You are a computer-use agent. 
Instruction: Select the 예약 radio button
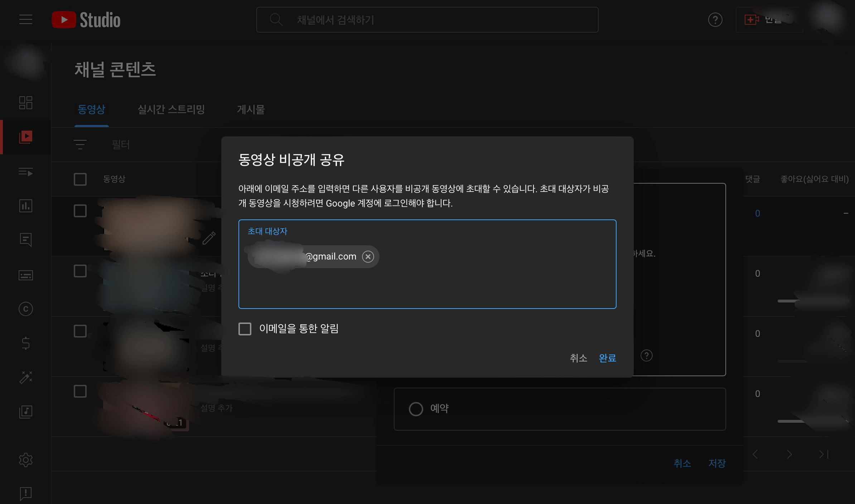(x=416, y=409)
